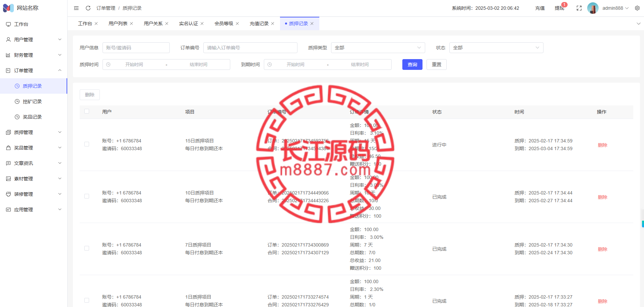644x307 pixels.
Task: Close the 会员等级 tab
Action: (x=237, y=24)
